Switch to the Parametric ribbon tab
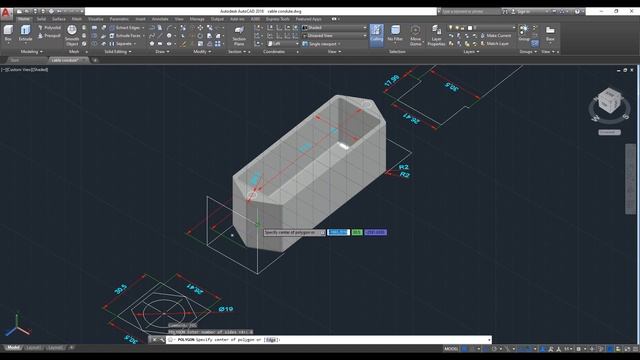Image resolution: width=640 pixels, height=360 pixels. click(119, 19)
